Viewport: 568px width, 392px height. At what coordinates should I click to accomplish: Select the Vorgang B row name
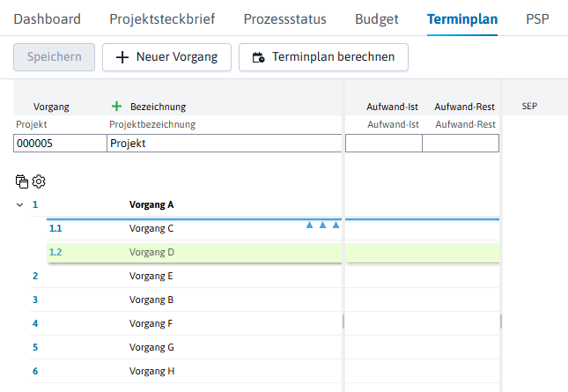(151, 300)
